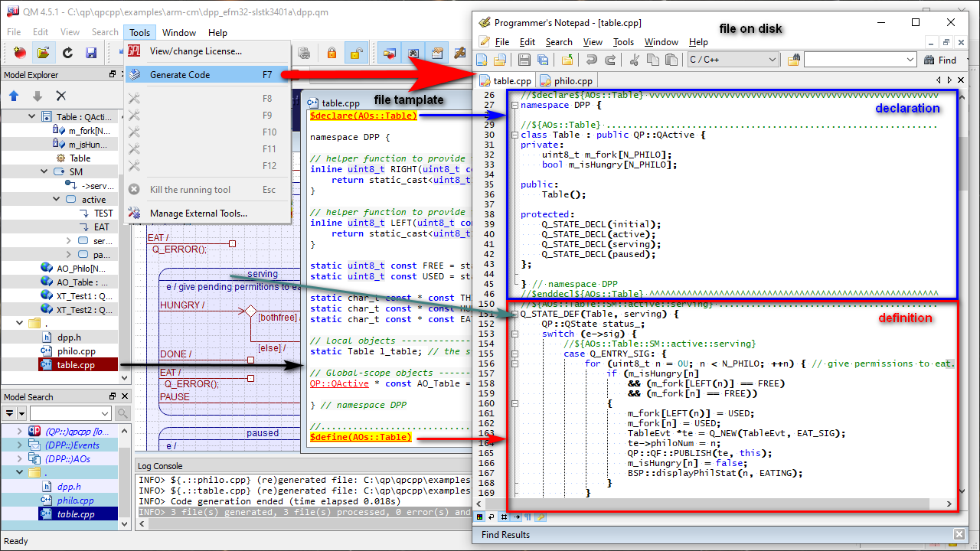Click the Save Model floppy disk icon
This screenshot has height=551, width=980.
pos(91,53)
